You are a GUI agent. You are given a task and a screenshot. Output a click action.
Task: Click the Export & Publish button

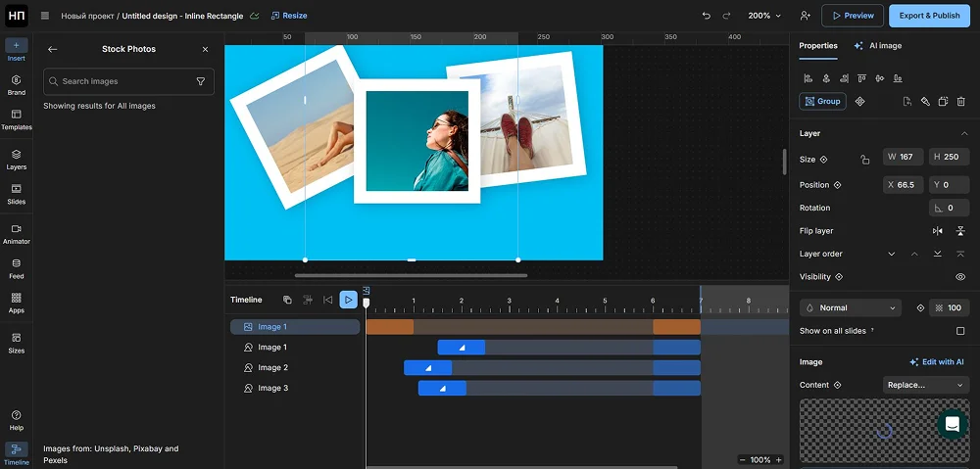(x=929, y=16)
